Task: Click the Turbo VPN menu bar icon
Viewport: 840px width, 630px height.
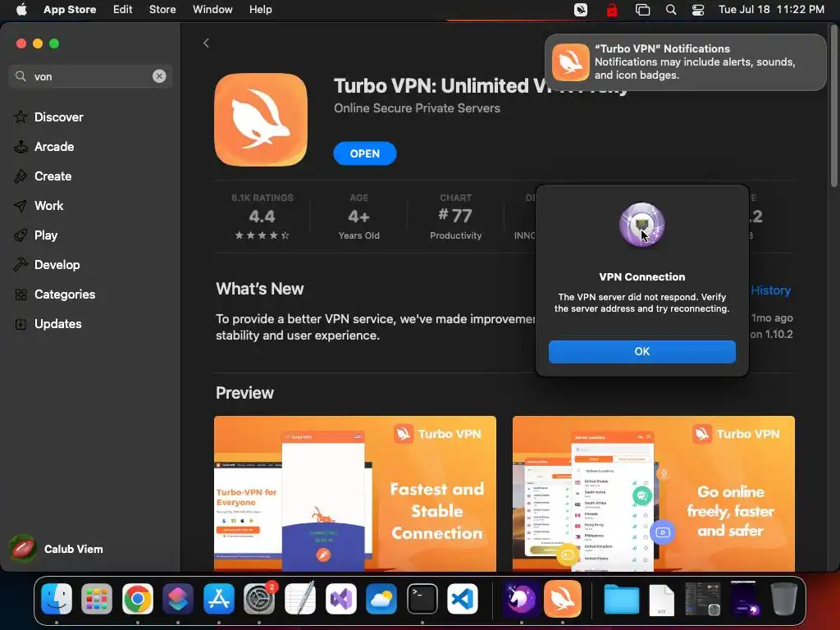Action: [x=581, y=10]
